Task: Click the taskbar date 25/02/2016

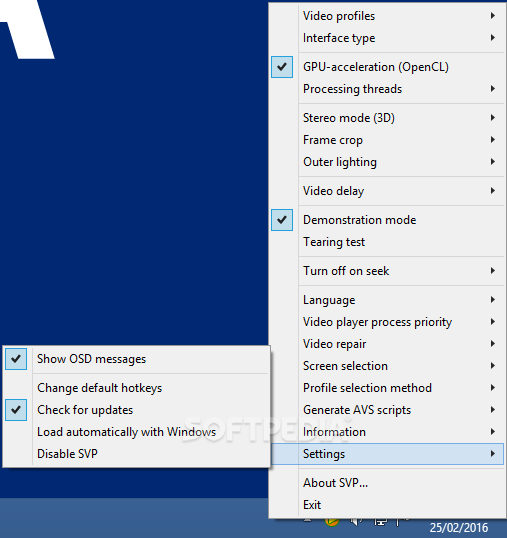Action: 459,527
